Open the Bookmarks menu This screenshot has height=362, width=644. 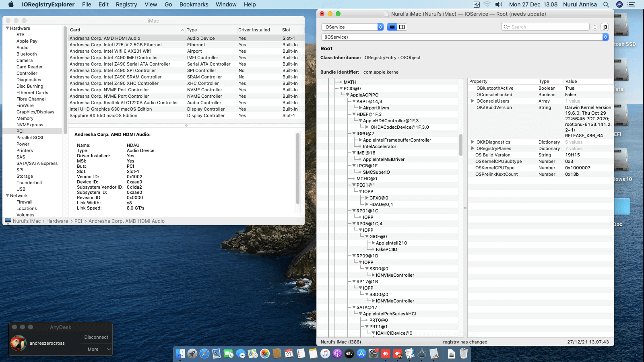[194, 4]
